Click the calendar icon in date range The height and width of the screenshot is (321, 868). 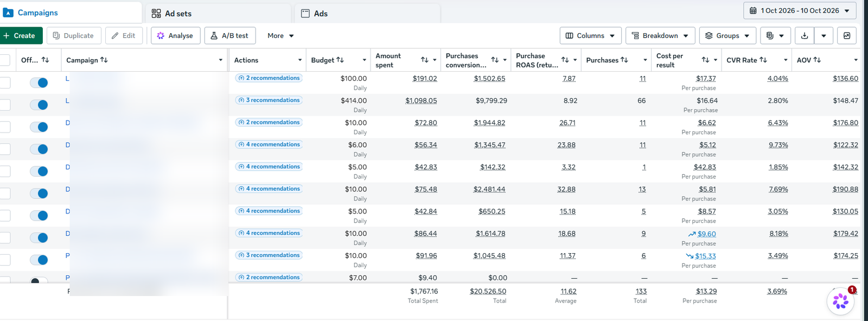point(753,11)
